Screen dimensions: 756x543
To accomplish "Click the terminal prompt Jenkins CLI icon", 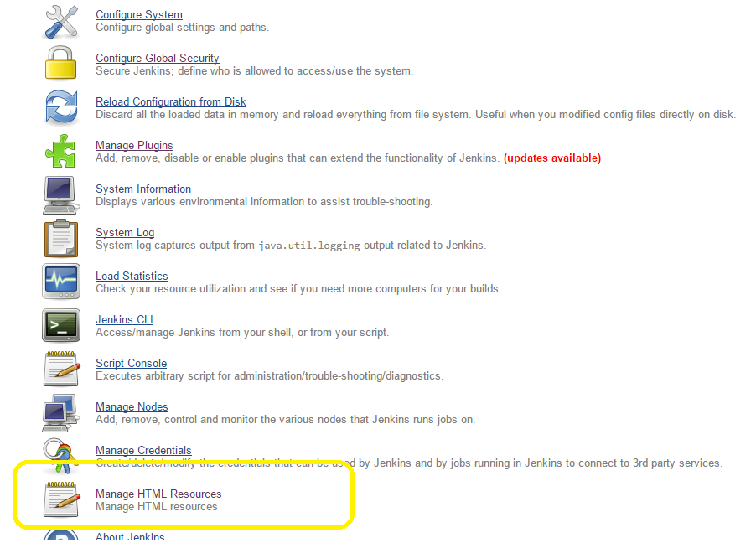I will (x=61, y=325).
